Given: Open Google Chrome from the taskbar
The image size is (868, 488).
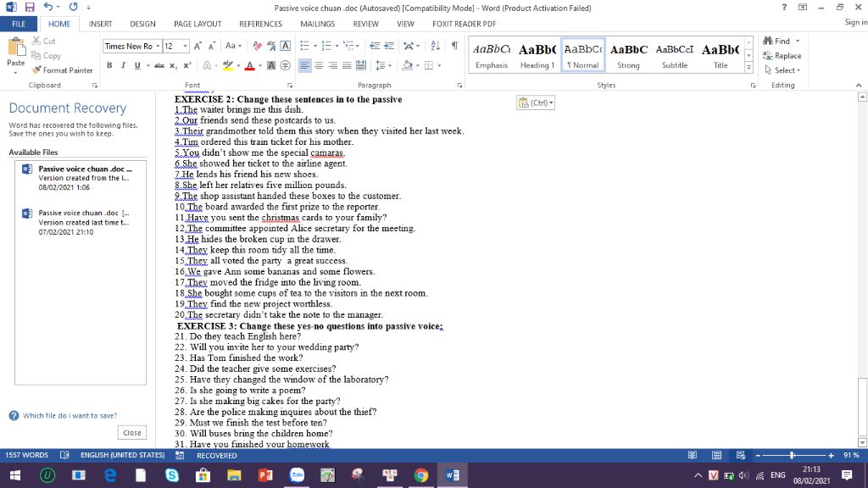Looking at the screenshot, I should pos(421,475).
